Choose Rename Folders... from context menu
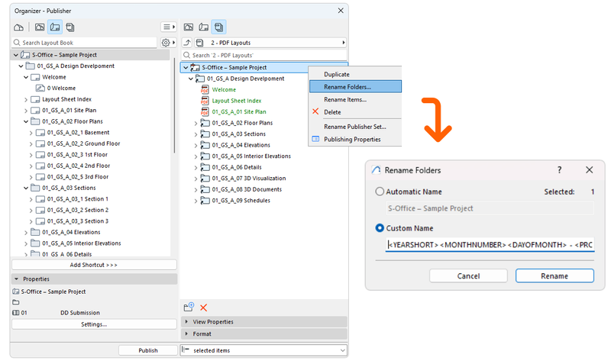Image resolution: width=611 pixels, height=364 pixels. click(355, 87)
